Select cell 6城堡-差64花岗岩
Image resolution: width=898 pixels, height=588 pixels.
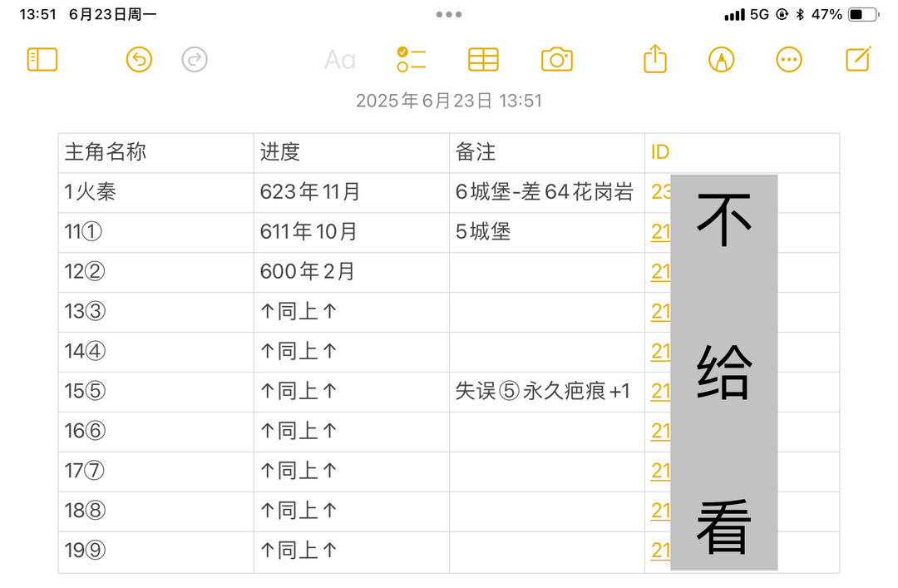[547, 193]
